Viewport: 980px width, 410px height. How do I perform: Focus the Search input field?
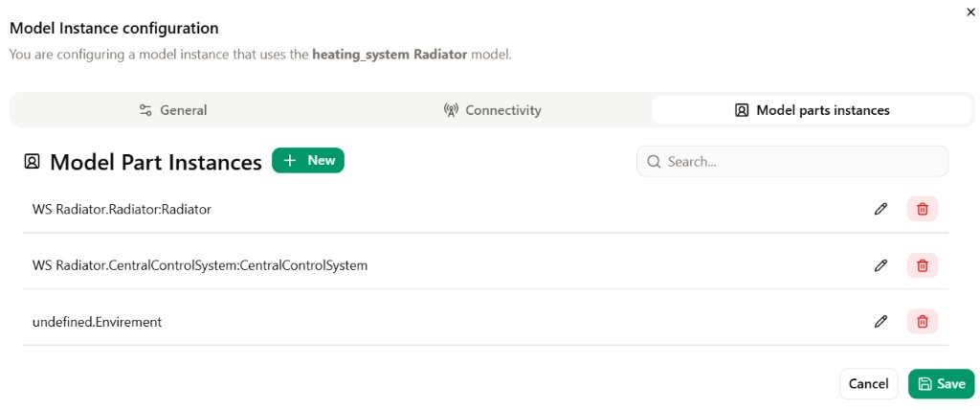point(791,162)
